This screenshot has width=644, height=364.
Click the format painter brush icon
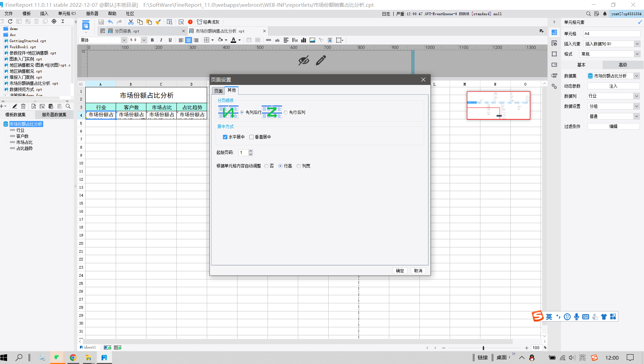tap(158, 22)
